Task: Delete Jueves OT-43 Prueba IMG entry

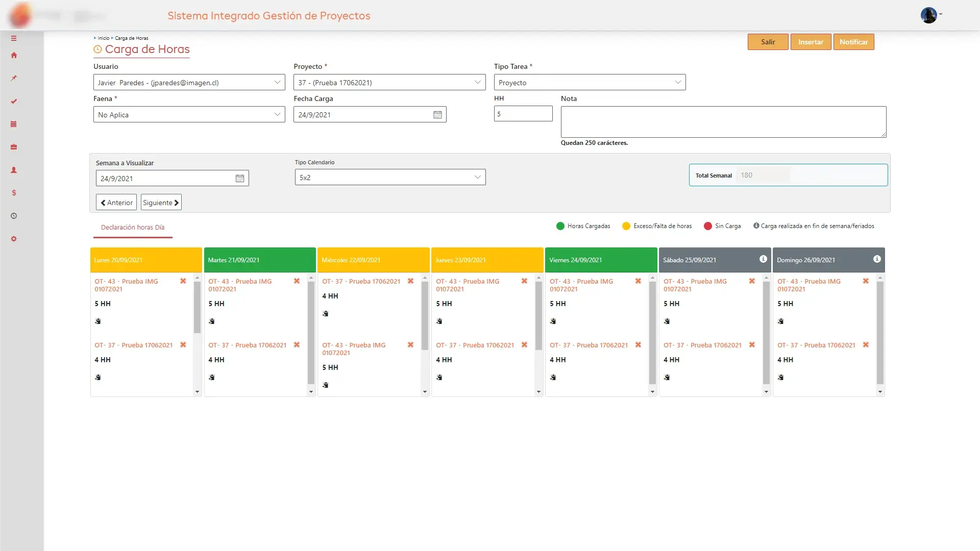Action: [525, 281]
